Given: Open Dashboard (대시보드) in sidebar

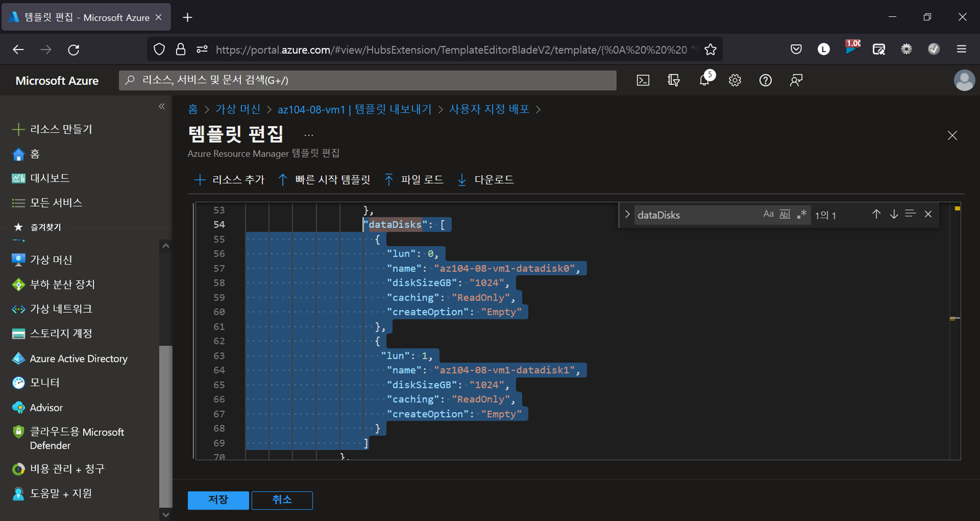Looking at the screenshot, I should (40, 178).
